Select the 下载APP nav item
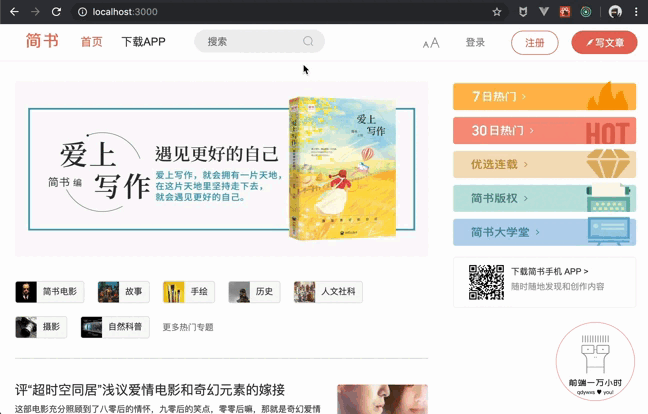 pos(143,42)
